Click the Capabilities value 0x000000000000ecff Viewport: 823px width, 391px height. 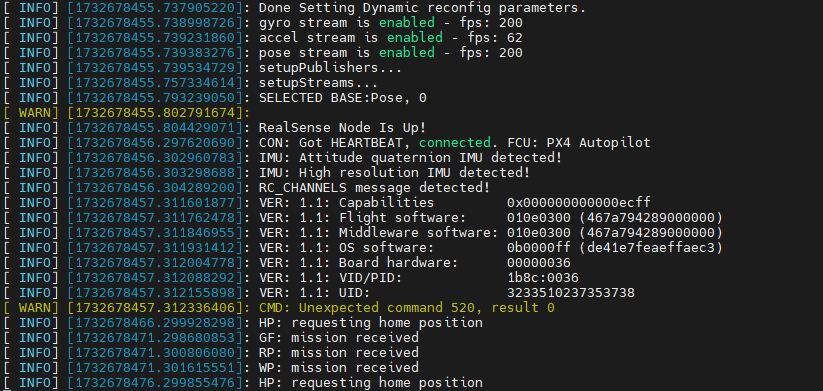tap(579, 203)
